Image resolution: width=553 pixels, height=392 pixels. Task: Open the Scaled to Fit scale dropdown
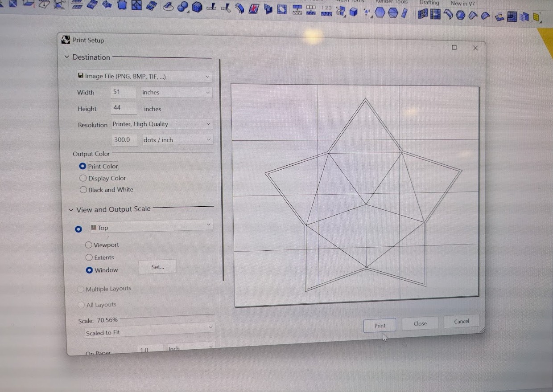[149, 332]
